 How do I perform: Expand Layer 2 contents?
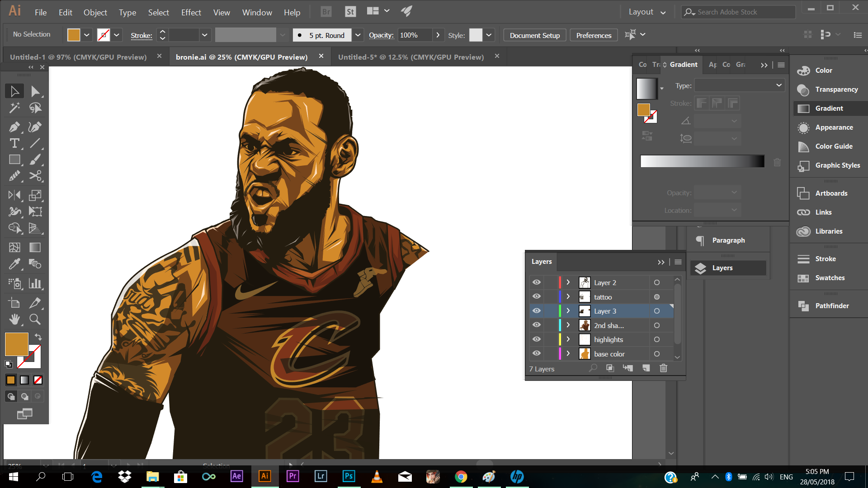pyautogui.click(x=568, y=282)
